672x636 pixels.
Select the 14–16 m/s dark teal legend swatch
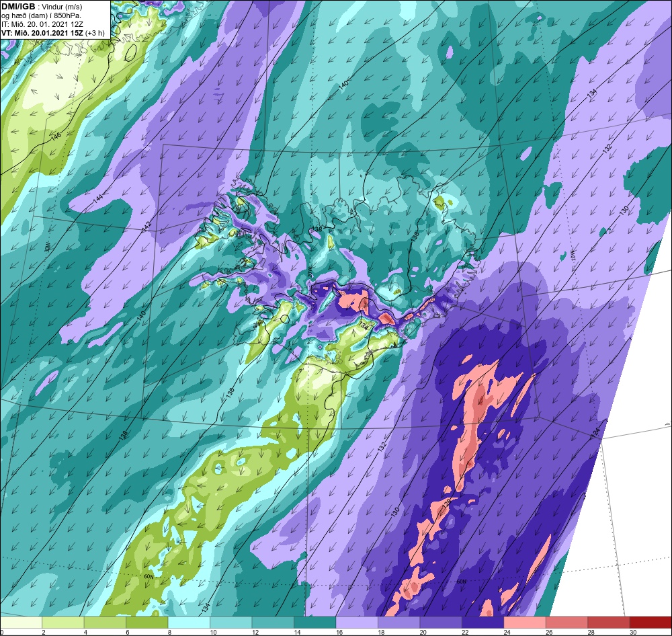[315, 623]
